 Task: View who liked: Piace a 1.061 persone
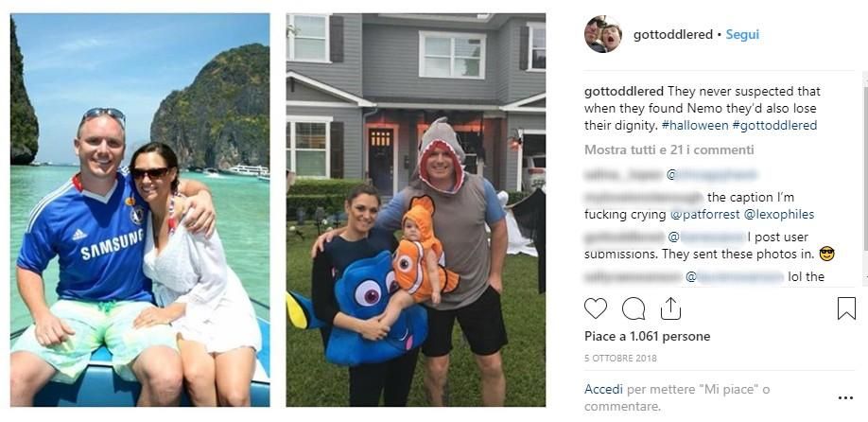point(647,336)
